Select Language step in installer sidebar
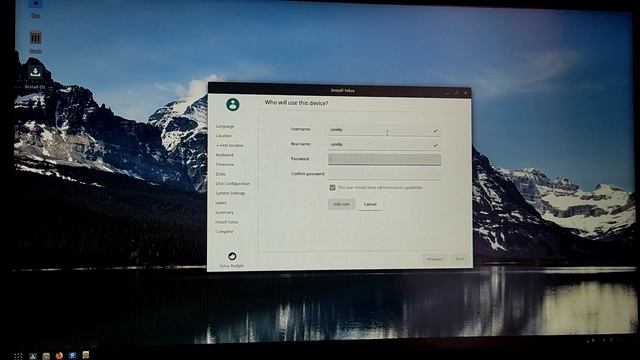The image size is (640, 360). pyautogui.click(x=225, y=127)
